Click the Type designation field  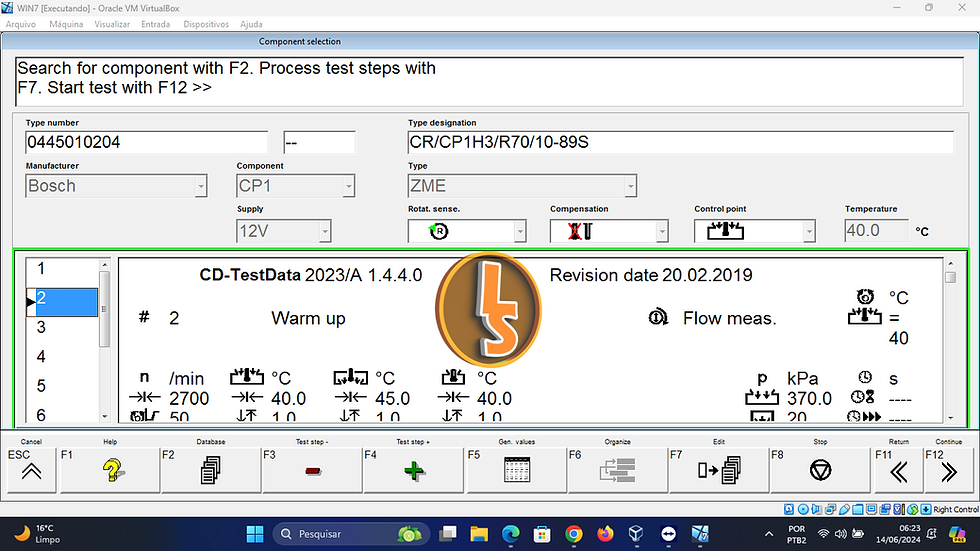tap(681, 142)
